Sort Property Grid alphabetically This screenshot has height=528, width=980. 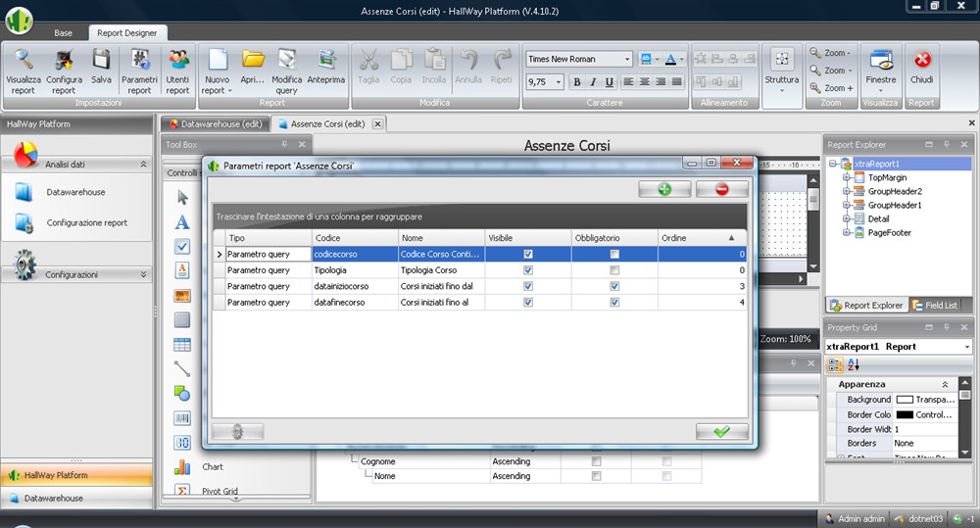(x=854, y=365)
